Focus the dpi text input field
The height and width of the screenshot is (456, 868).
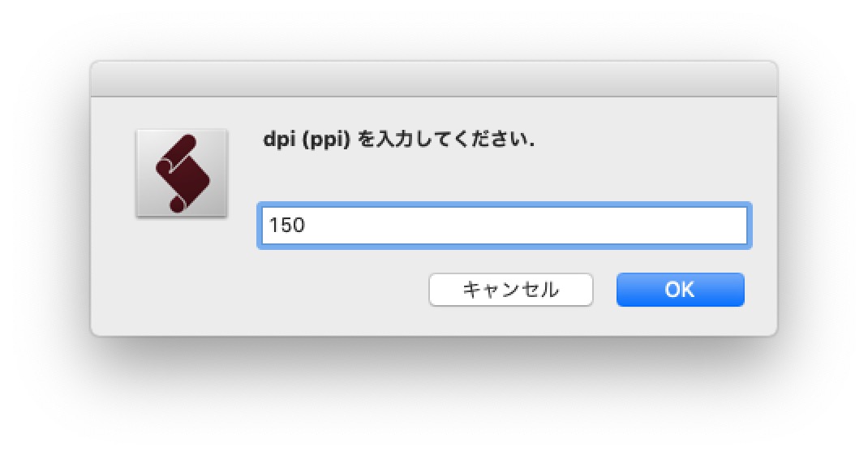pos(505,226)
